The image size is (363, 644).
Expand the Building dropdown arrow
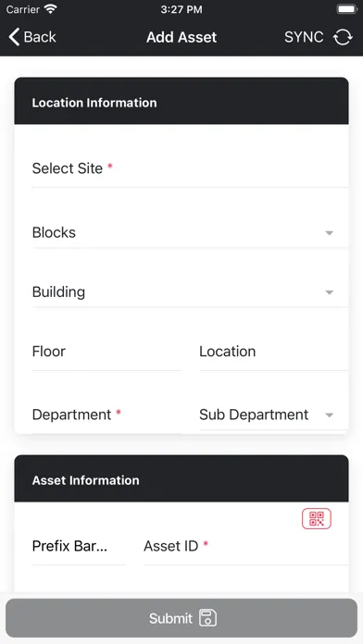coord(329,292)
